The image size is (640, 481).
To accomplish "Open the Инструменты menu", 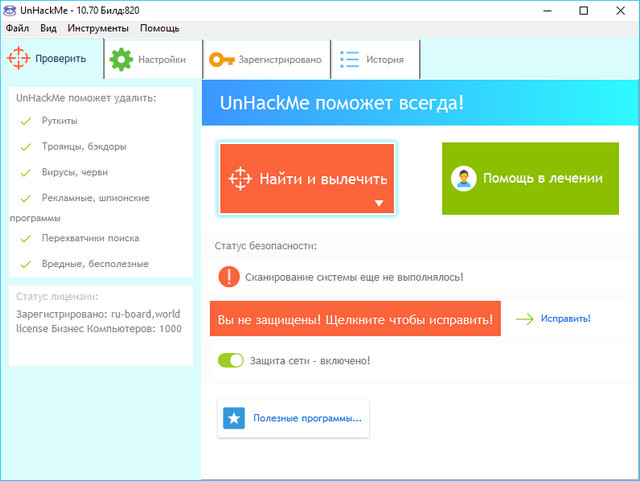I will click(x=98, y=28).
